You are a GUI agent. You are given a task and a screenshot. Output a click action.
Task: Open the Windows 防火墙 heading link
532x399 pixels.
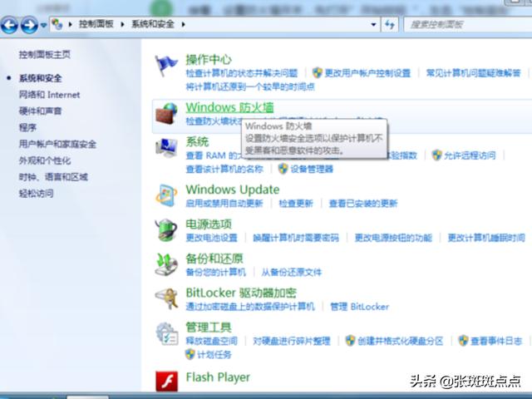pyautogui.click(x=229, y=107)
